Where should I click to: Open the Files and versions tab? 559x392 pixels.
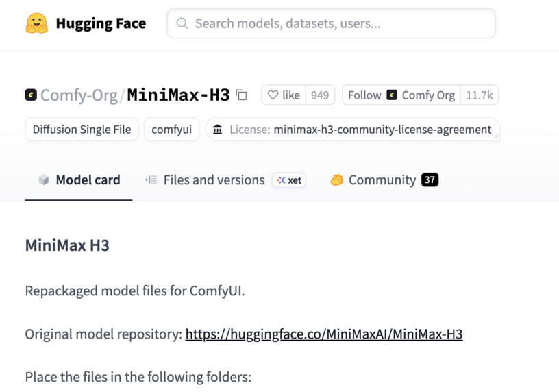[x=214, y=180]
